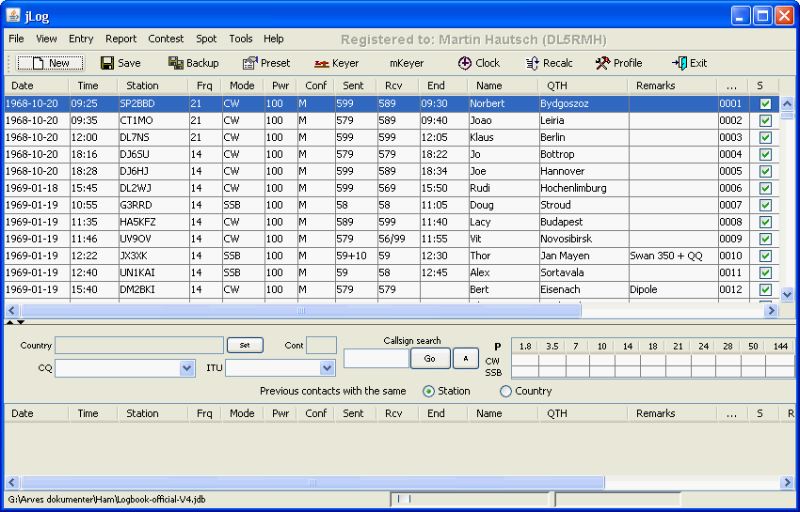The image size is (800, 512).
Task: Expand the ITU zone dropdown
Action: tap(326, 368)
